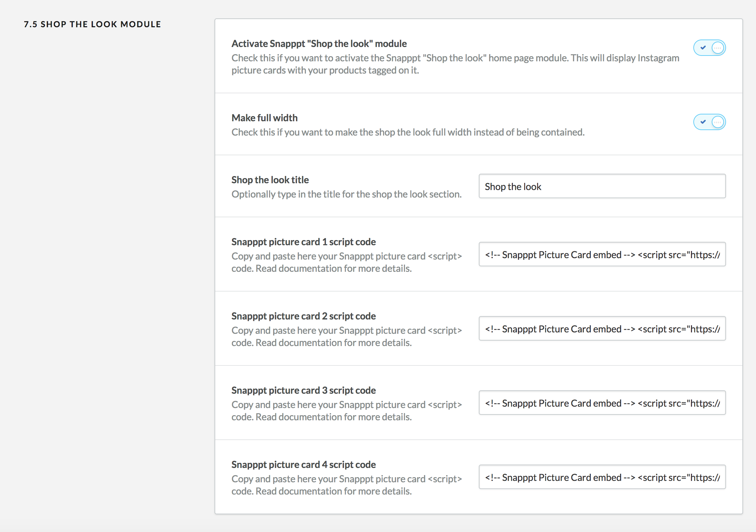Click 'Snapppt picture card 4 script code' label

click(303, 465)
